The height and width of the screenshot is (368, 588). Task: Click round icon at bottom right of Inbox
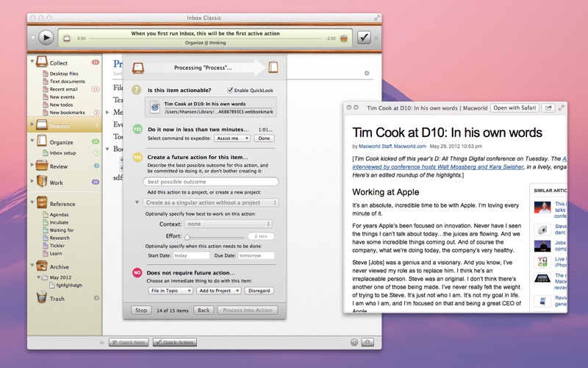point(354,342)
